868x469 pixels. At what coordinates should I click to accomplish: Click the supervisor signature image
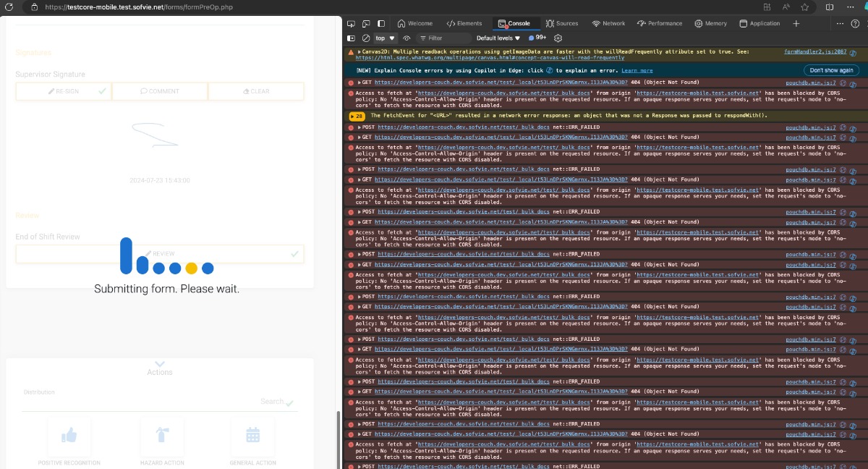(x=155, y=135)
